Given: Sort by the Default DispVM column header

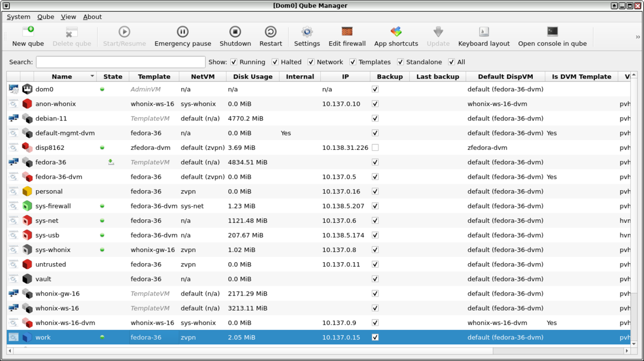Looking at the screenshot, I should tap(506, 76).
